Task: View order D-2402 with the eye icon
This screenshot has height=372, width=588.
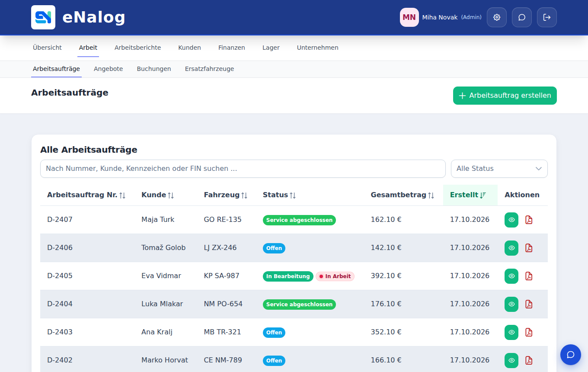Action: [511, 360]
